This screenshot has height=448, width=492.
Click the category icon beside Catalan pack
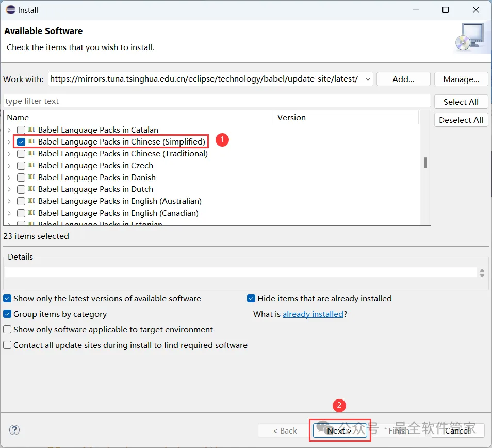[x=31, y=130]
